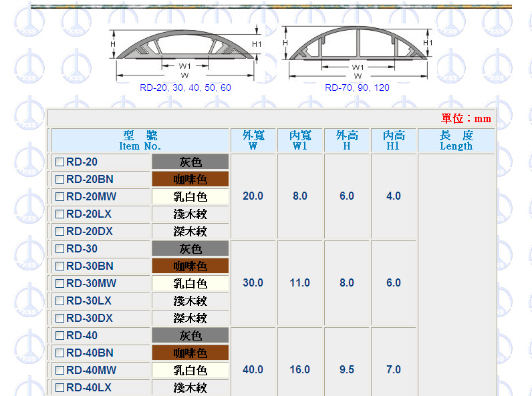Tick the RD-20BN checkbox

(x=59, y=179)
